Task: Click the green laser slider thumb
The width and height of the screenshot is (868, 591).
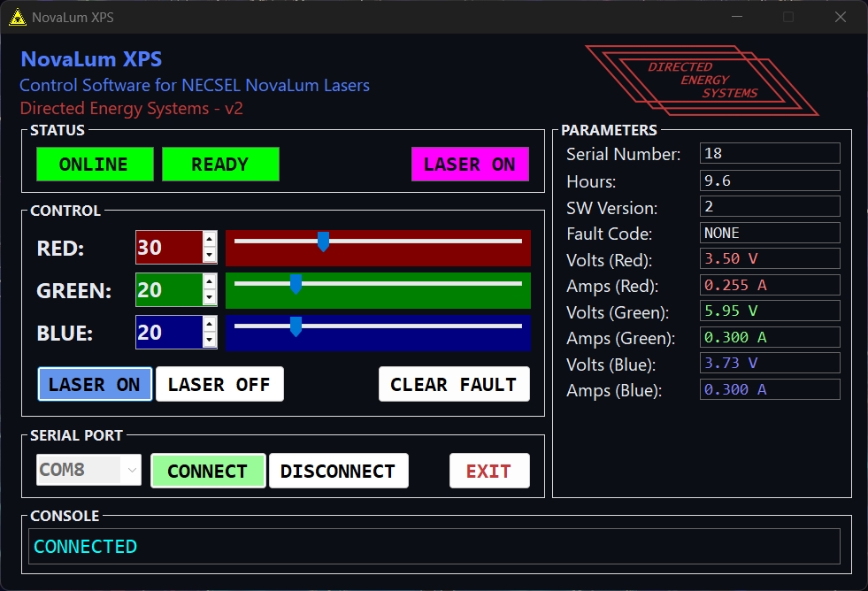Action: click(x=296, y=284)
